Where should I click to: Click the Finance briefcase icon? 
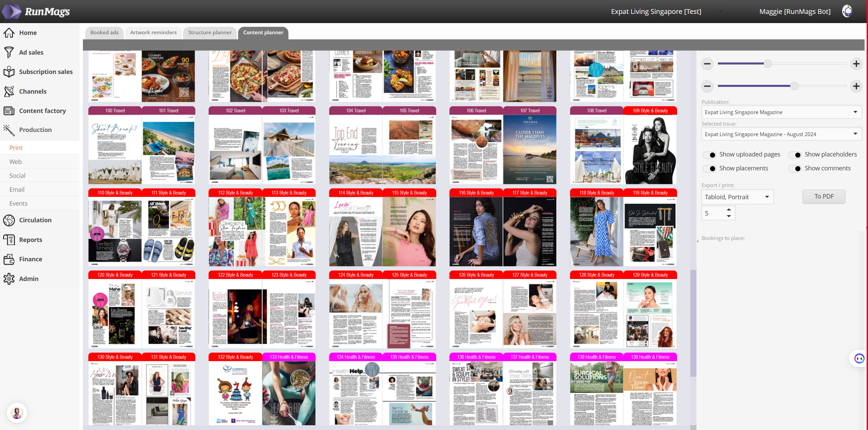pos(9,259)
